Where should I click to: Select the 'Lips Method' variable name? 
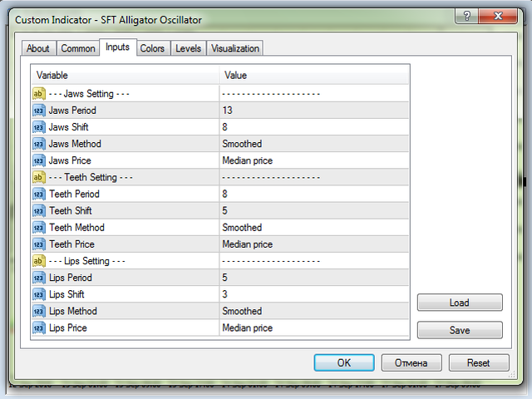pyautogui.click(x=73, y=311)
